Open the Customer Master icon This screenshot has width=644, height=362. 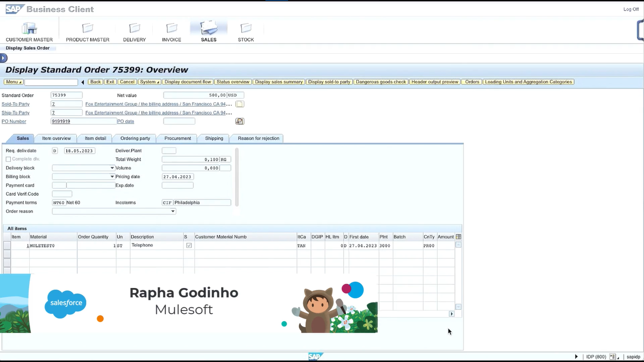[29, 28]
